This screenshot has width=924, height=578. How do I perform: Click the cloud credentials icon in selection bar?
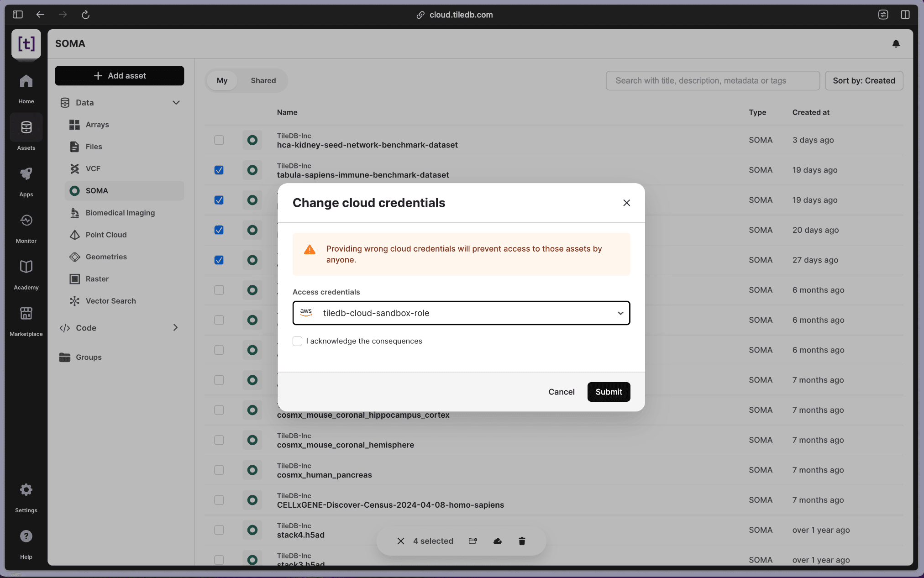pos(498,541)
